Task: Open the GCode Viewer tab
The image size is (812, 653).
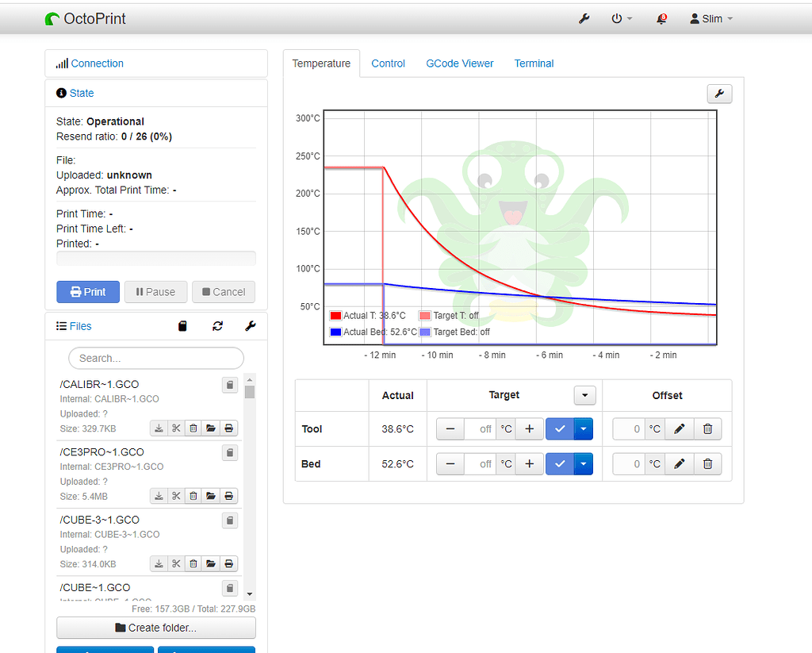Action: 460,63
